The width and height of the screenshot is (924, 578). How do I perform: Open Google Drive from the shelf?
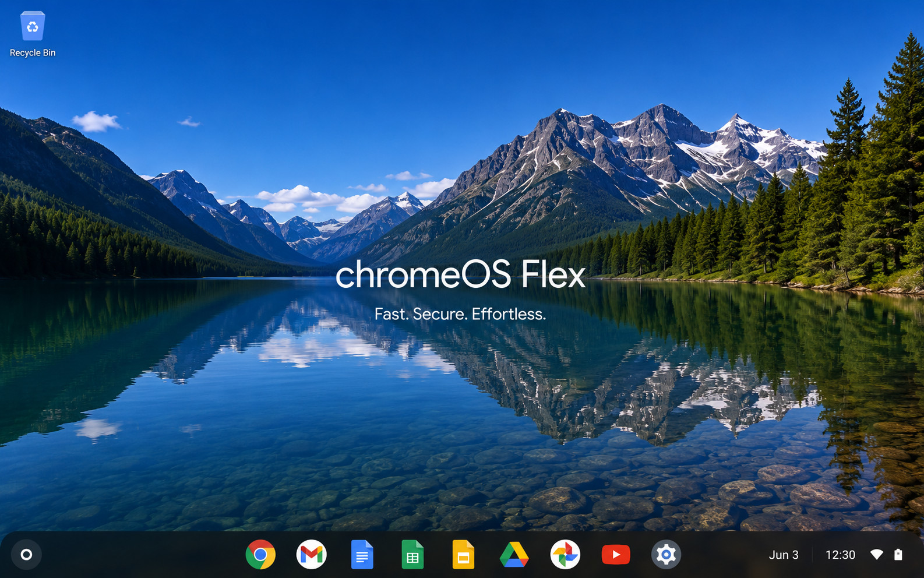[x=514, y=555]
